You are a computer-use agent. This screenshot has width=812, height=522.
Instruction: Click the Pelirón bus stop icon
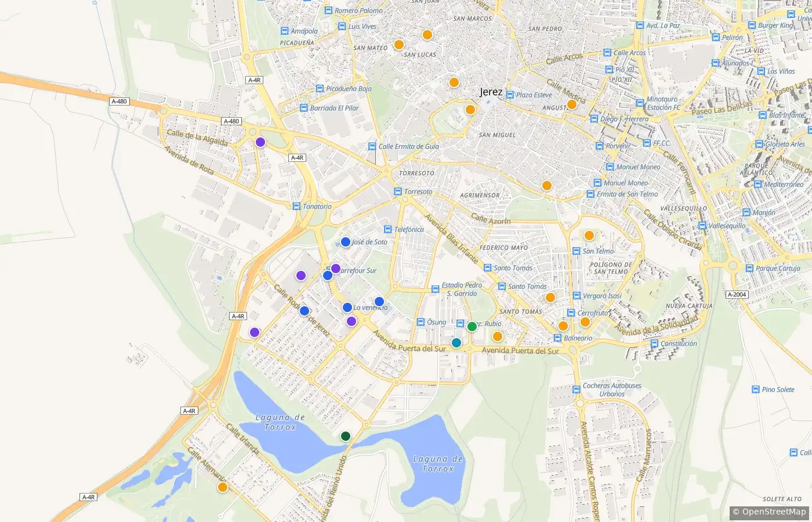(716, 38)
